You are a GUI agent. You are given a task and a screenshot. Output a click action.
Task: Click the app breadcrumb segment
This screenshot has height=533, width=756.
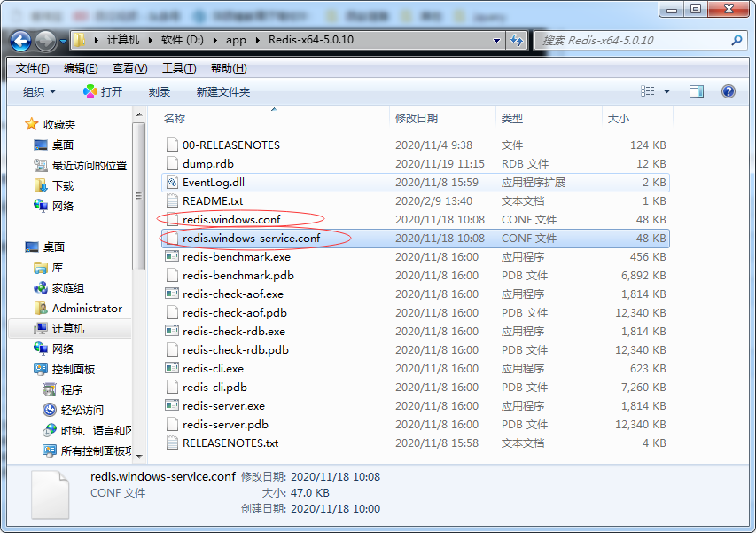236,40
